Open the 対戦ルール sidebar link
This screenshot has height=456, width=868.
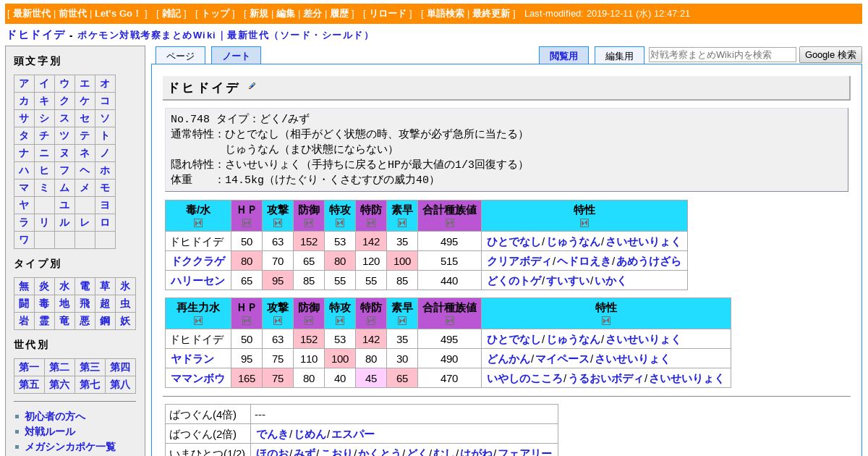[x=50, y=431]
